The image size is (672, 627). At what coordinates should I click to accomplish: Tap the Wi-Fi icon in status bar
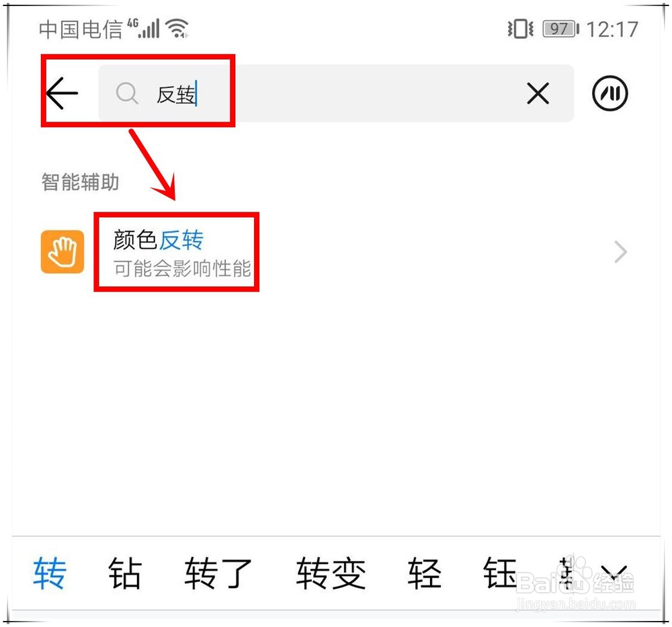[177, 28]
